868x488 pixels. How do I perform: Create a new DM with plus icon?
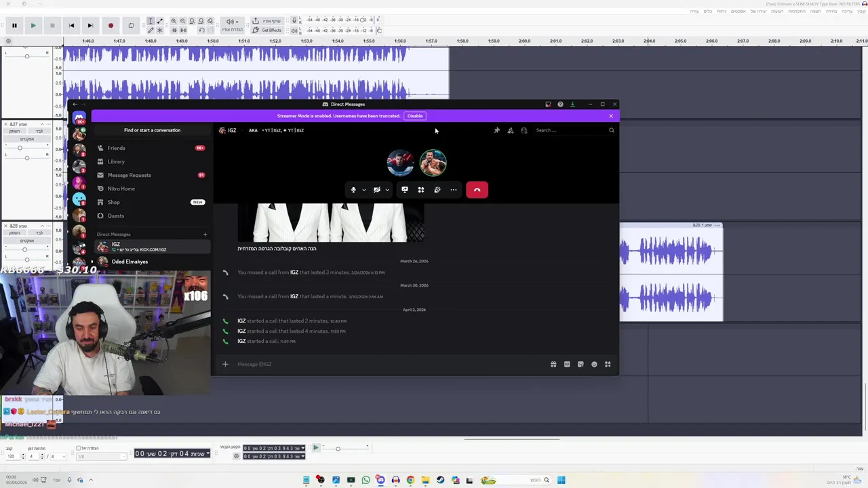click(205, 235)
